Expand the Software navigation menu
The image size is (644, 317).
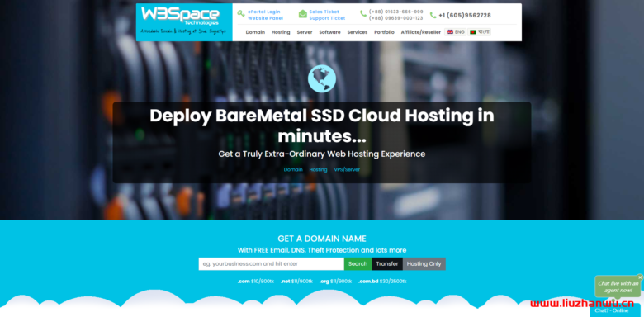click(329, 32)
